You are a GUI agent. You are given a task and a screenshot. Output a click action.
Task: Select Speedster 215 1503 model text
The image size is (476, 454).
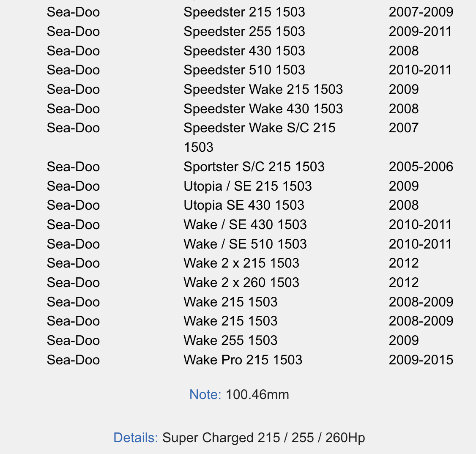point(244,12)
